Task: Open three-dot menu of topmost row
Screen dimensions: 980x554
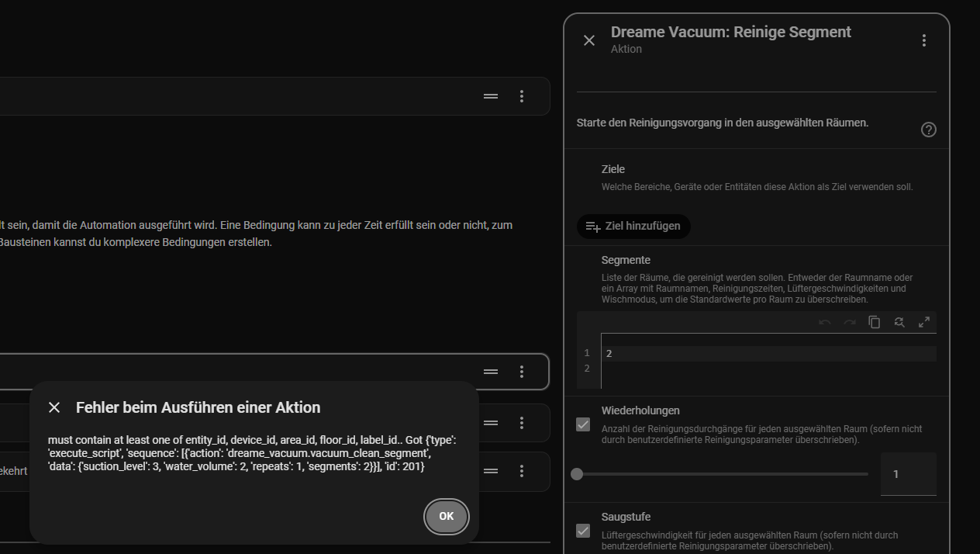Action: (x=522, y=96)
